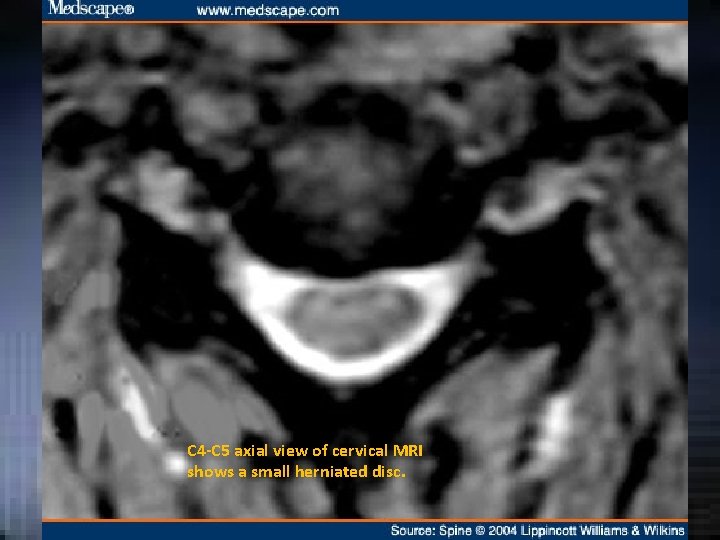Viewport: 720px width, 540px height.
Task: Click the axial cervical MRI image
Action: click(365, 271)
